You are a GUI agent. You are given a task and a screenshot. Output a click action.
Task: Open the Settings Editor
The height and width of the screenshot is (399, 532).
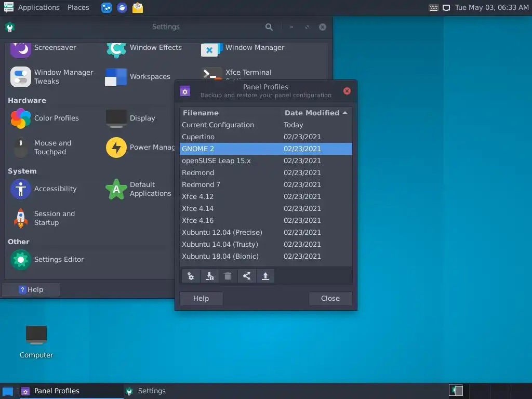[x=47, y=260]
